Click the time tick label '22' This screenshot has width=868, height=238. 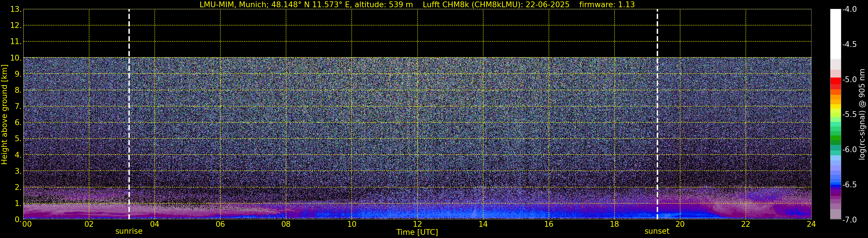(x=746, y=224)
